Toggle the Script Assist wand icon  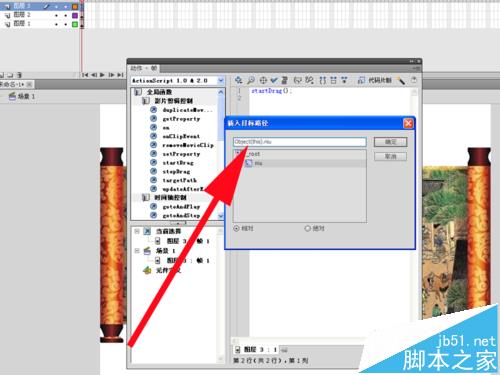click(x=401, y=80)
